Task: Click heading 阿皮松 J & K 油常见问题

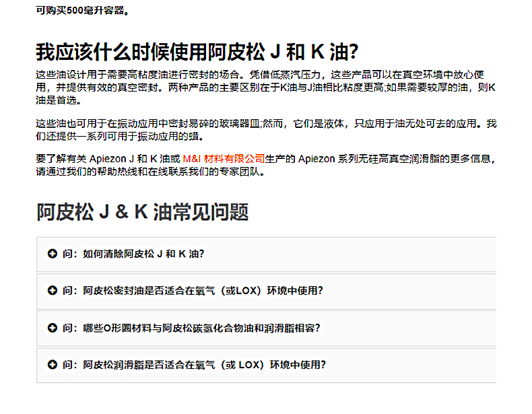Action: 143,212
